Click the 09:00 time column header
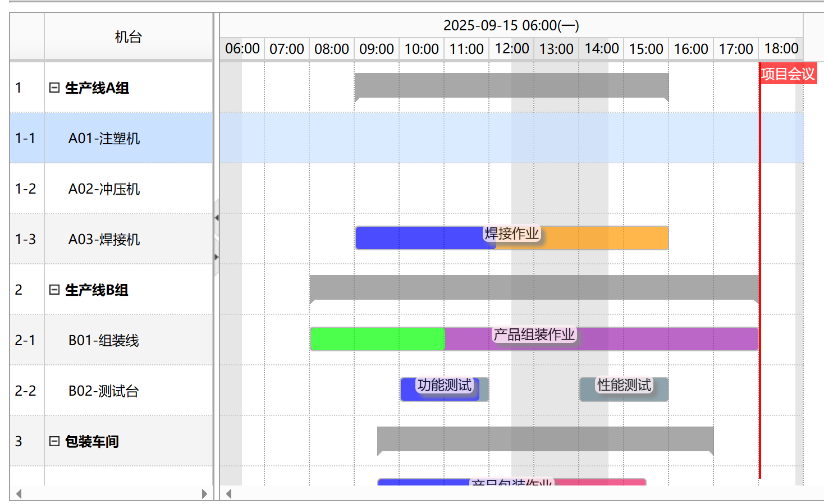824x504 pixels. (x=377, y=49)
